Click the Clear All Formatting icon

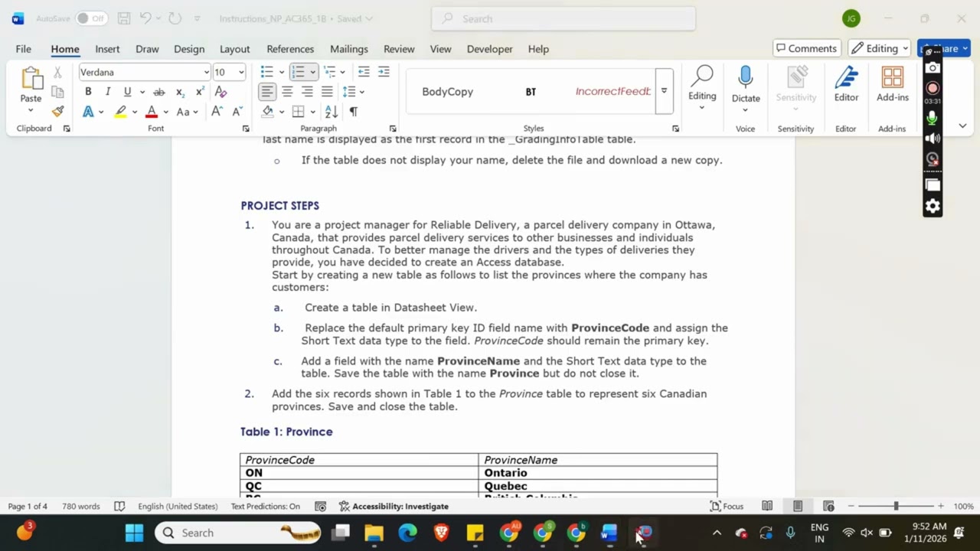(220, 92)
